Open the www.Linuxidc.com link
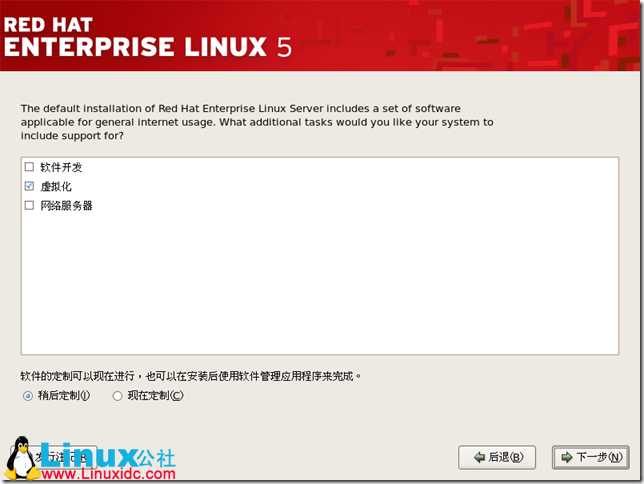This screenshot has height=484, width=644. tap(108, 474)
